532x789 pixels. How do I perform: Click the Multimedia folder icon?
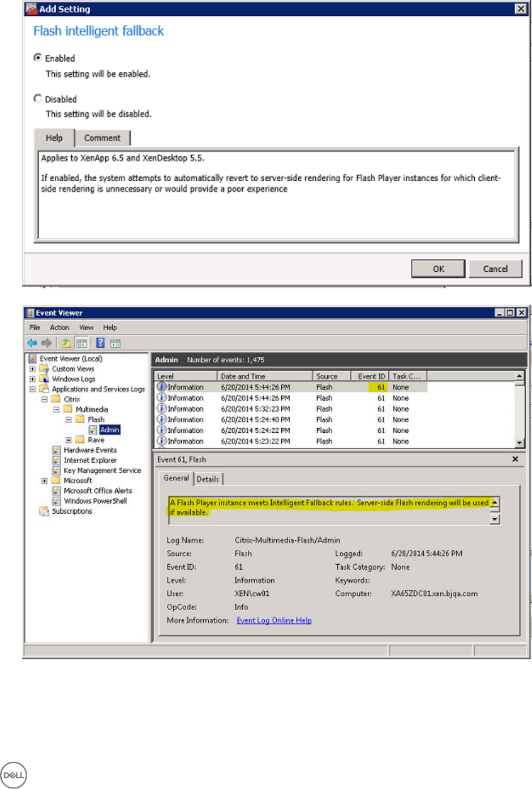pos(68,409)
